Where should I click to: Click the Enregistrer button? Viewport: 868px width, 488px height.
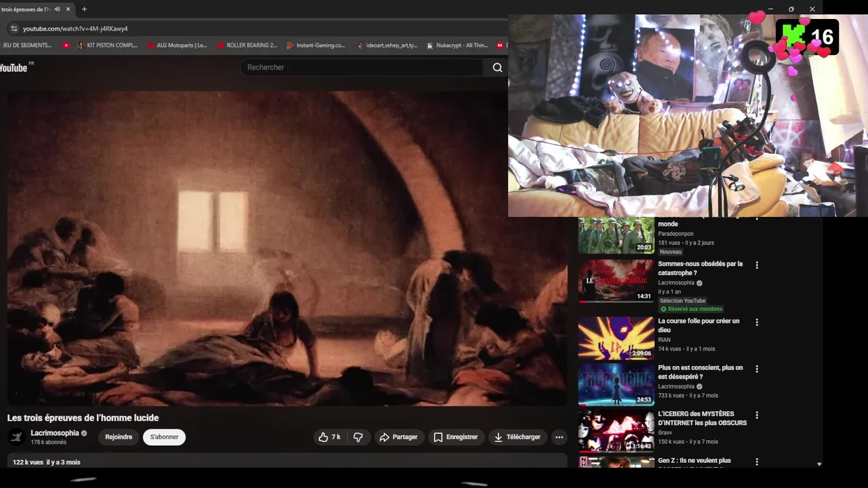[456, 437]
